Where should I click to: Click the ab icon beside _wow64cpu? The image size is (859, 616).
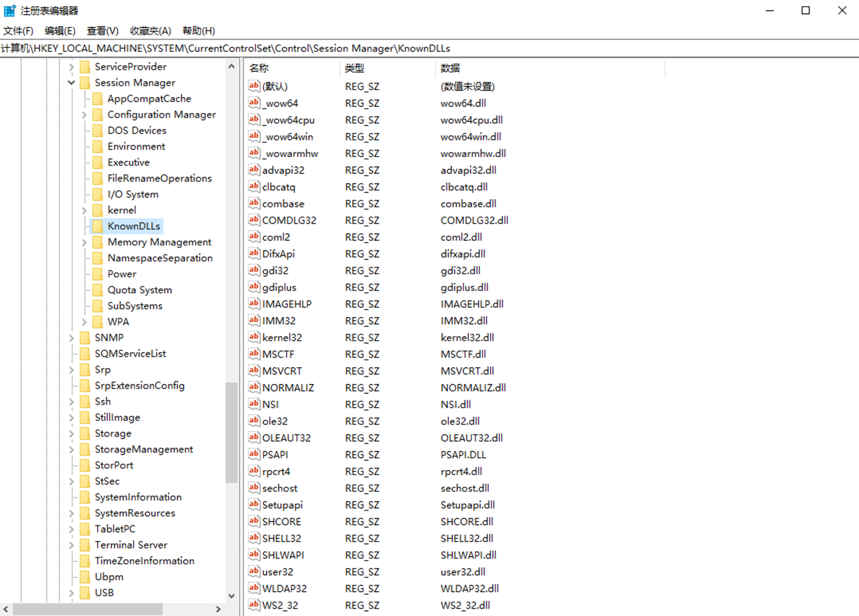click(x=254, y=120)
